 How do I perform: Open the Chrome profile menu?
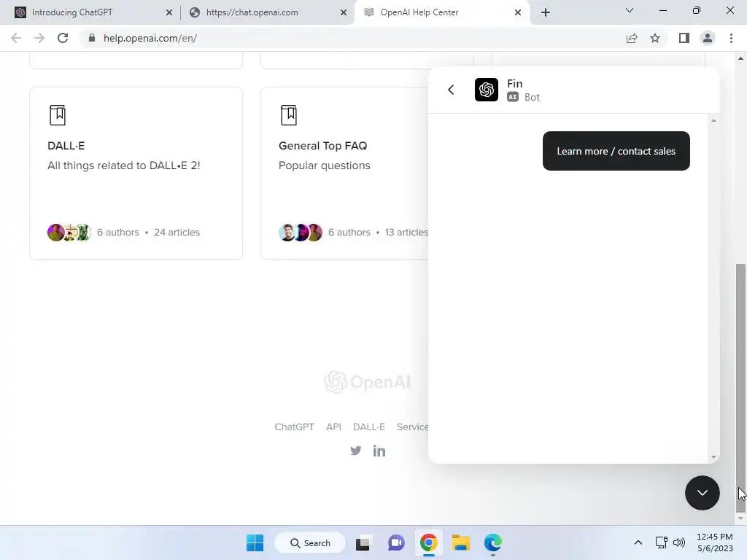[x=708, y=38]
